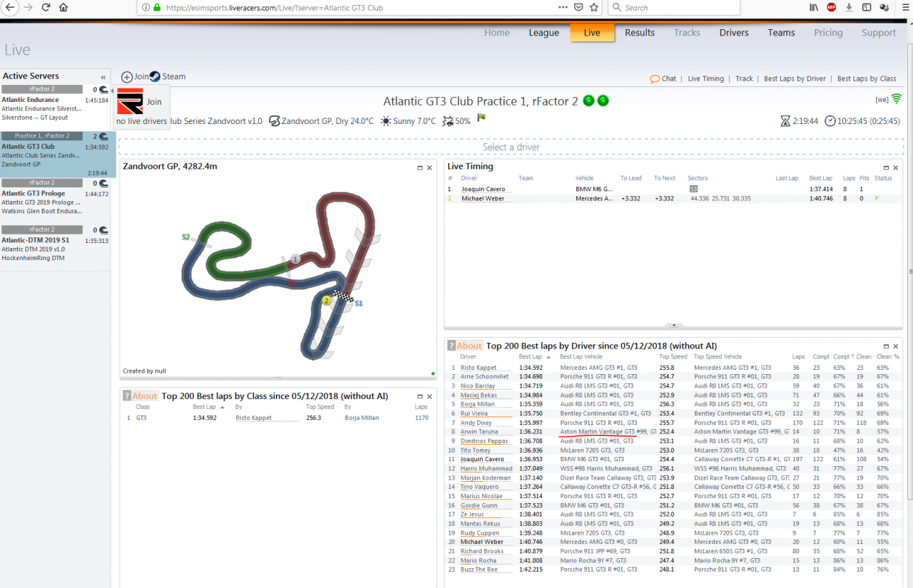Click the rFactor 2 logo Join button
The height and width of the screenshot is (588, 913).
click(130, 102)
